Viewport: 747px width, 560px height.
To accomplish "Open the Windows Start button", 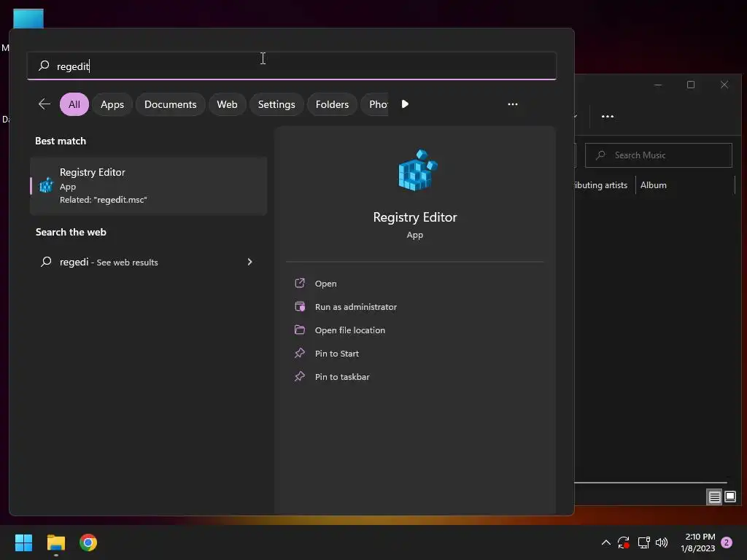I will 24,542.
